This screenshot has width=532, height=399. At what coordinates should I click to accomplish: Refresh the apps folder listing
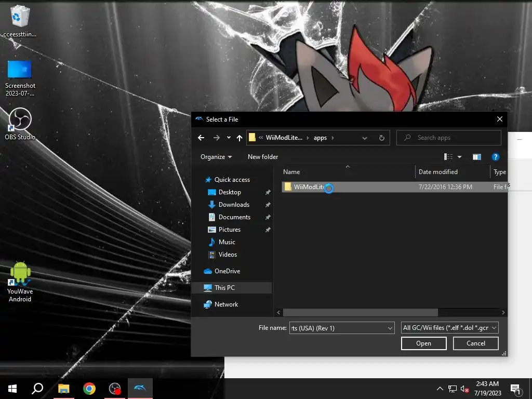[382, 138]
